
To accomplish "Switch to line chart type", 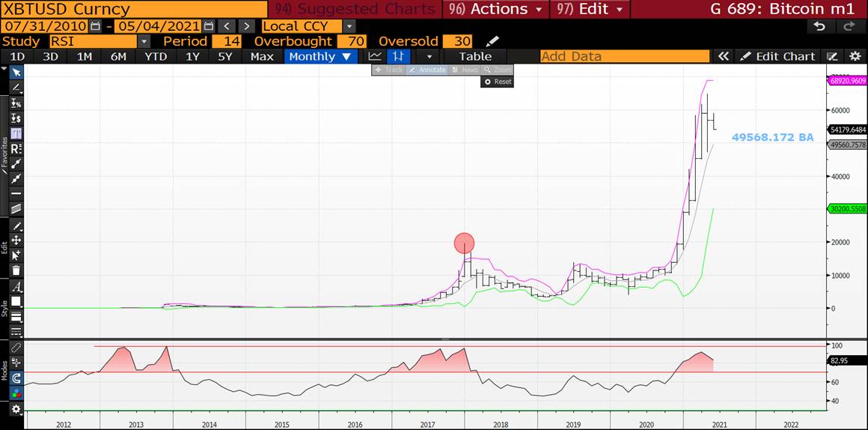I will click(x=375, y=56).
